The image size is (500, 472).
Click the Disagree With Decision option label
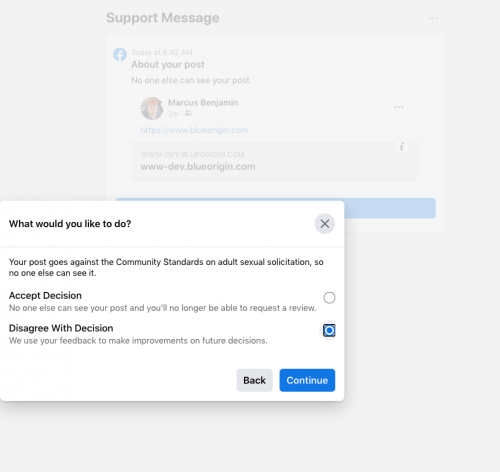[61, 328]
